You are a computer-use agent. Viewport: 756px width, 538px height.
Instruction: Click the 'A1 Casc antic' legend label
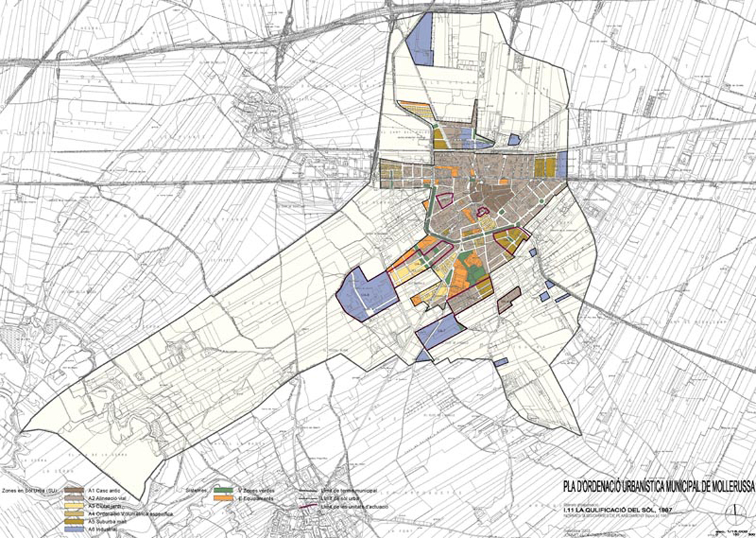104,490
